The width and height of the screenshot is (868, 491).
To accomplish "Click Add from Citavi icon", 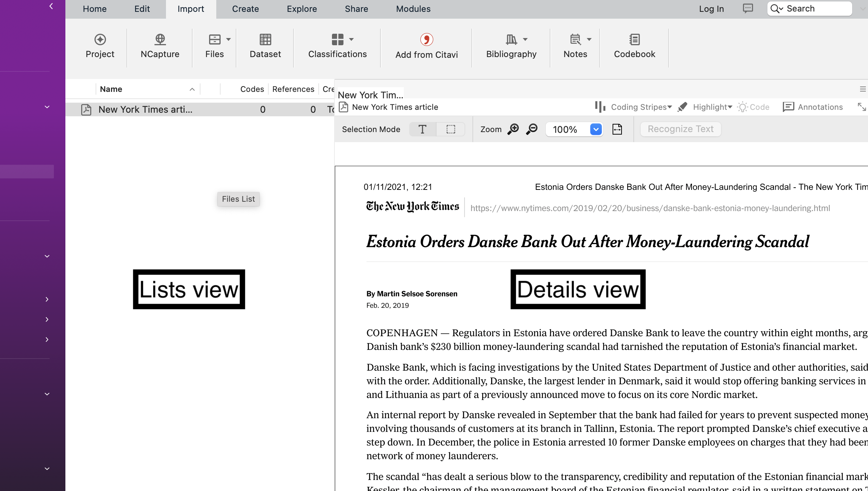I will 426,39.
